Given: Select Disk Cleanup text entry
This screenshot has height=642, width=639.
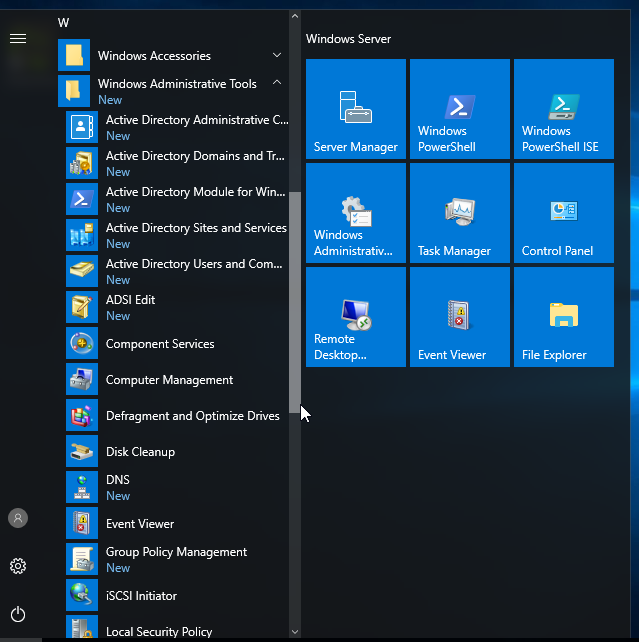Looking at the screenshot, I should [x=140, y=452].
